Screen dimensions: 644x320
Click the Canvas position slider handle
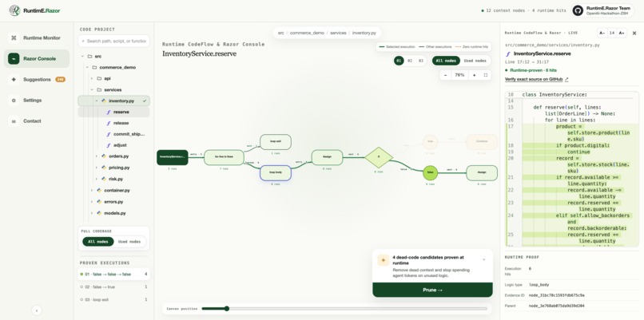point(227,309)
